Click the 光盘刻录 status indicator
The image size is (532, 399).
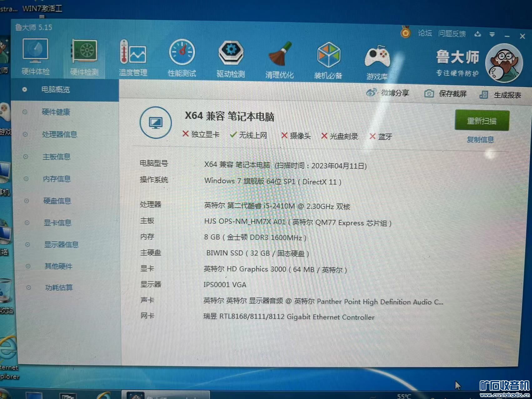tap(339, 136)
